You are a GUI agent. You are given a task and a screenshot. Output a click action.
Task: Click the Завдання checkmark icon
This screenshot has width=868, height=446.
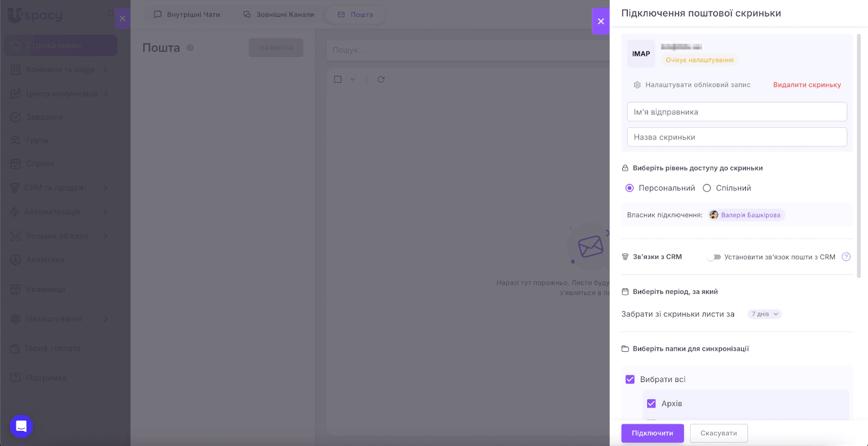tap(16, 117)
